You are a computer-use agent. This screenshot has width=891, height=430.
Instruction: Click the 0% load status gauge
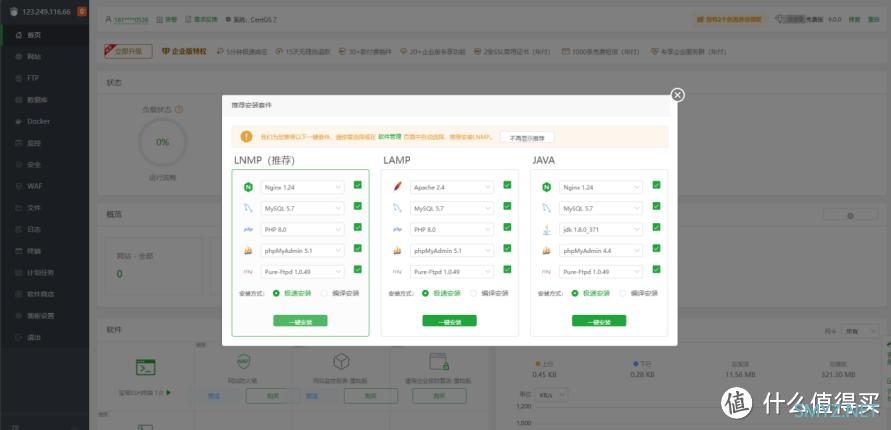pyautogui.click(x=163, y=142)
